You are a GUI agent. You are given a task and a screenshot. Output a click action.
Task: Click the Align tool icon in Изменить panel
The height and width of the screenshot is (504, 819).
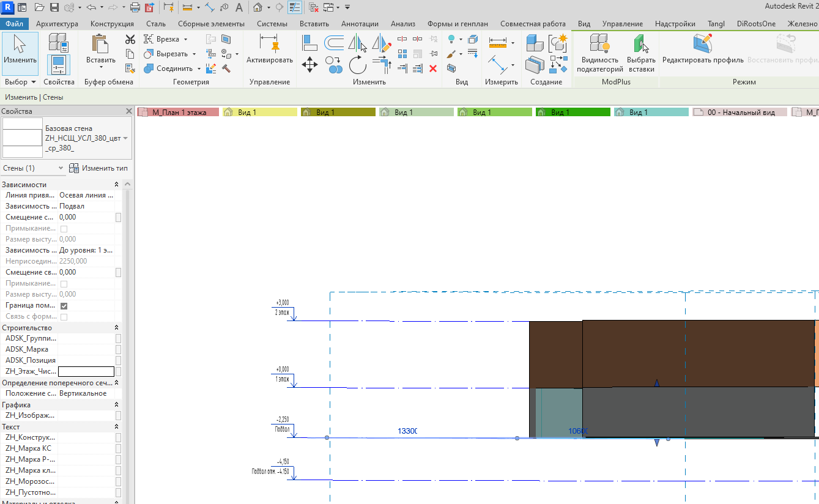310,42
